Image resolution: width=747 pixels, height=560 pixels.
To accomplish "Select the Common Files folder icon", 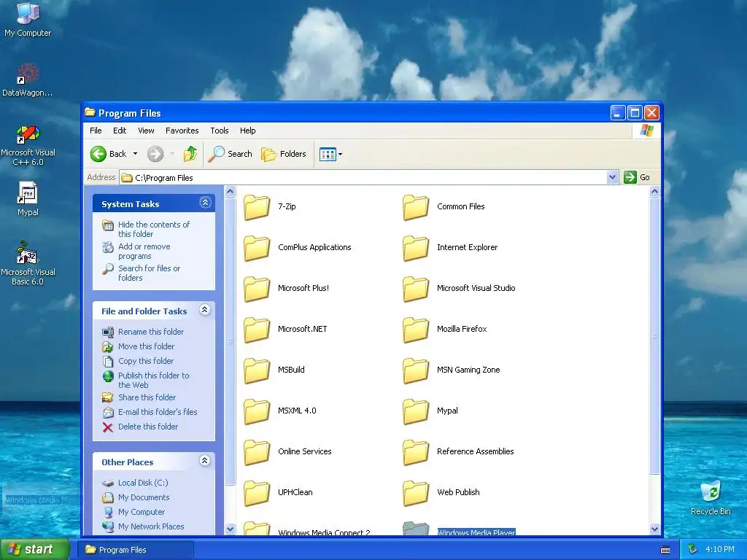I will click(415, 207).
